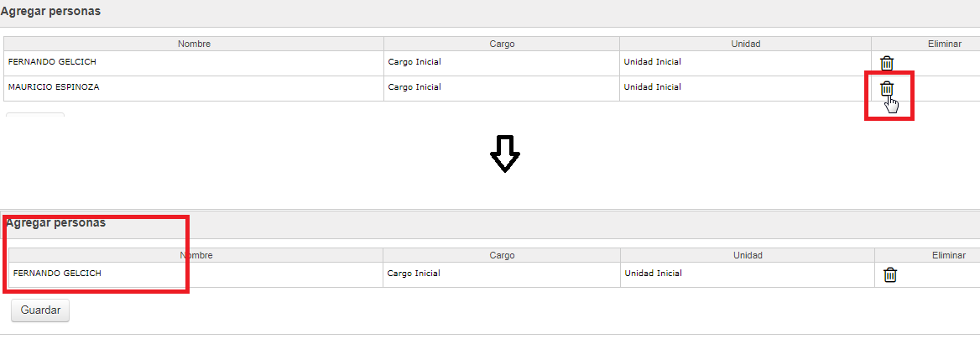The width and height of the screenshot is (980, 339).
Task: Click Cargo column header in the two-row table
Action: (502, 44)
